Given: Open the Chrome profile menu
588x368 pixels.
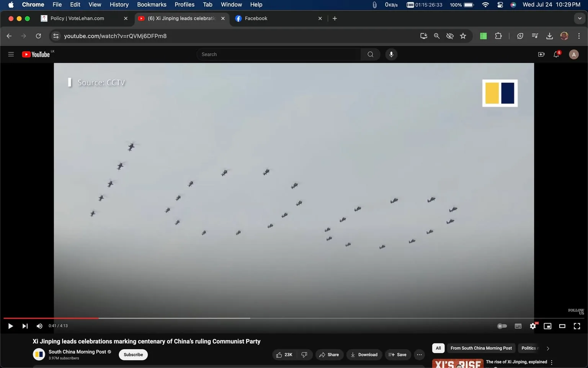Looking at the screenshot, I should click(x=564, y=36).
